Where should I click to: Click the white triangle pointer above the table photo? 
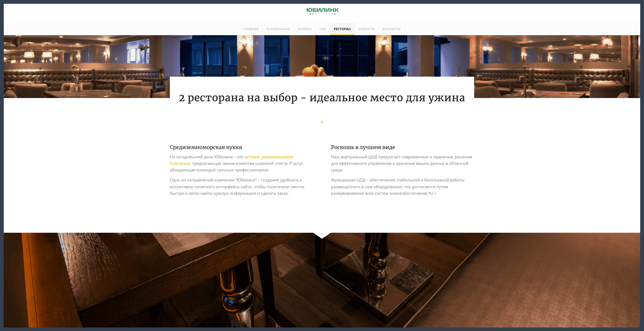[322, 235]
